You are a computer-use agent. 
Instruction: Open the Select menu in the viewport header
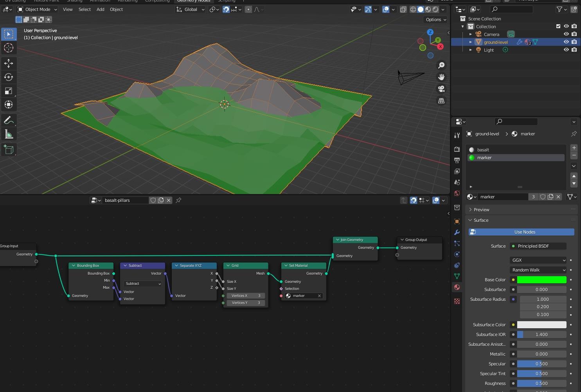pyautogui.click(x=85, y=9)
